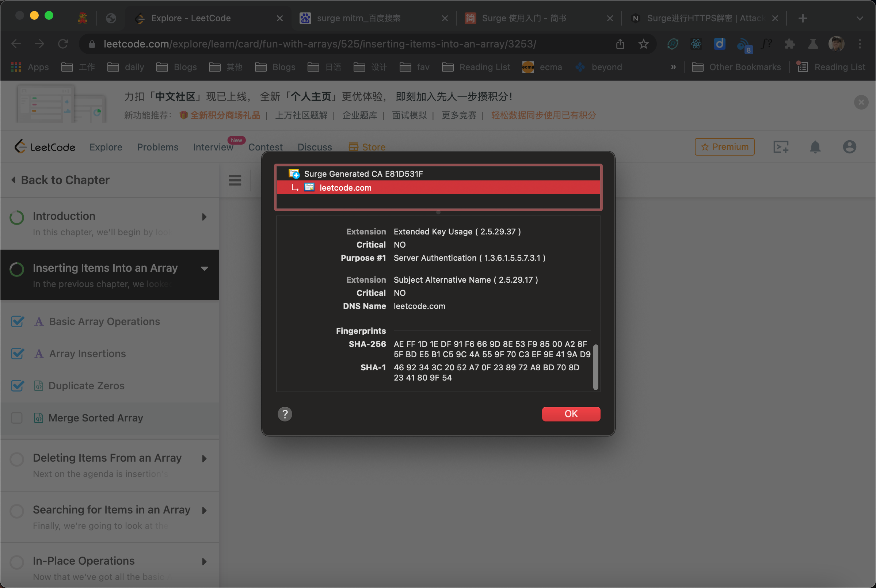This screenshot has width=876, height=588.
Task: Click the help question mark in certificate dialog
Action: click(x=285, y=414)
